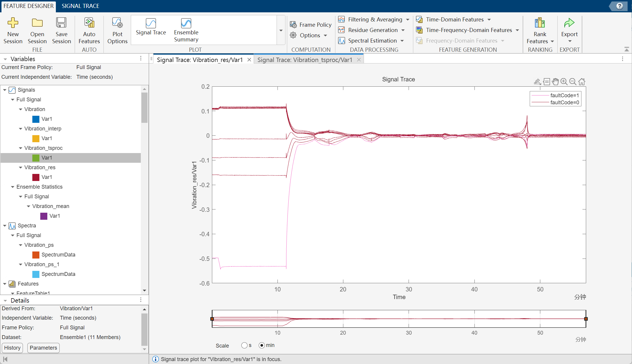
Task: Expand the Time-Domain Features dropdown
Action: point(489,20)
